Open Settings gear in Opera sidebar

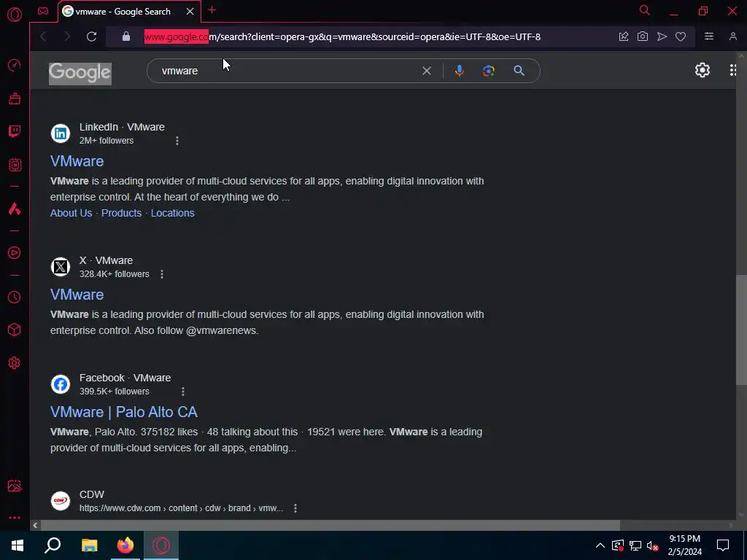coord(15,363)
